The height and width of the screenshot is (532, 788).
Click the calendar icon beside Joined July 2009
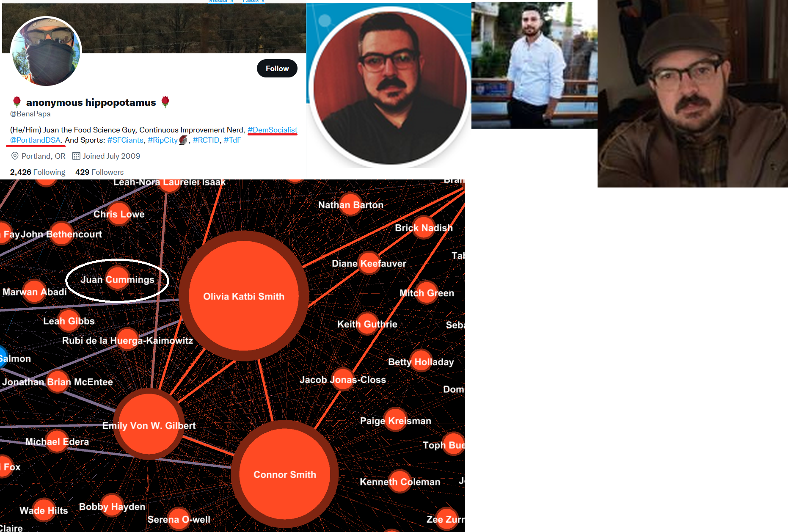pos(76,156)
